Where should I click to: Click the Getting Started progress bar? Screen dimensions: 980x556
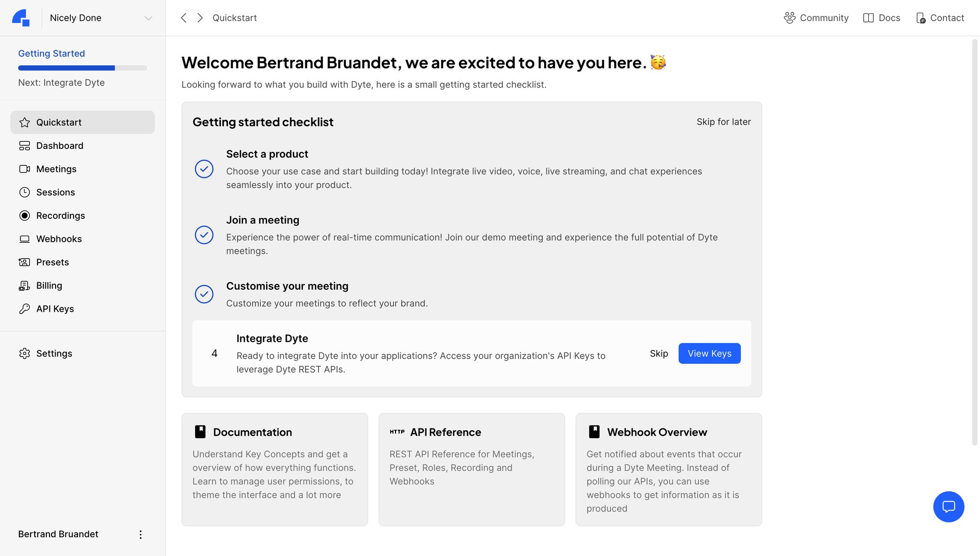pos(82,68)
